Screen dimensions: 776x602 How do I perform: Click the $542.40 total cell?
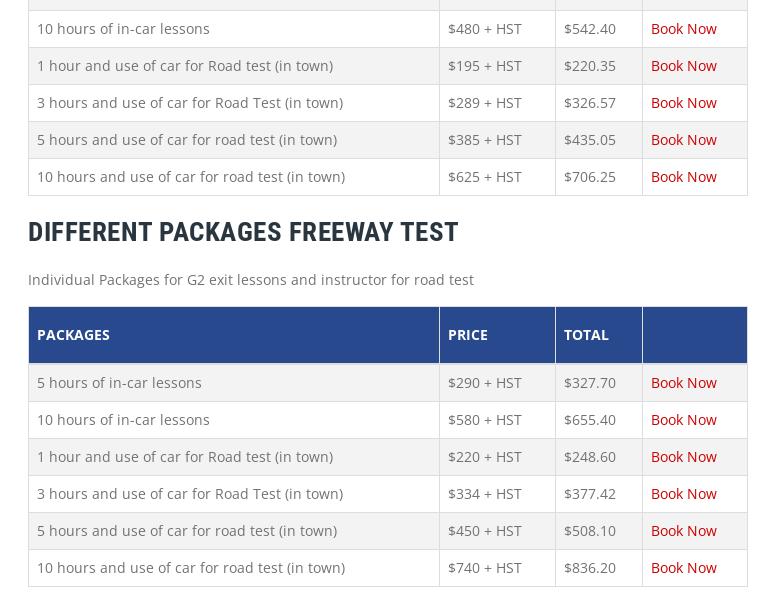(x=590, y=29)
